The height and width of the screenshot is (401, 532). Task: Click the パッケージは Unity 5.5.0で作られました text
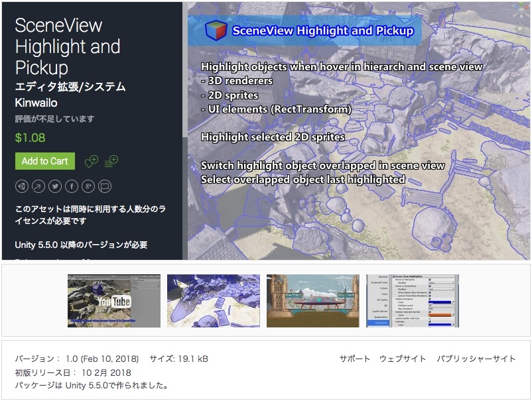[92, 385]
